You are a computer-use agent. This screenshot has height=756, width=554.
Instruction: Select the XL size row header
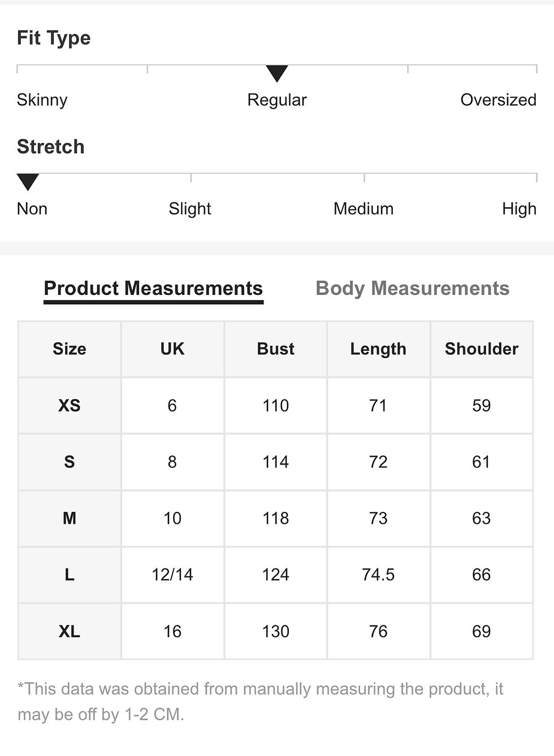click(70, 631)
